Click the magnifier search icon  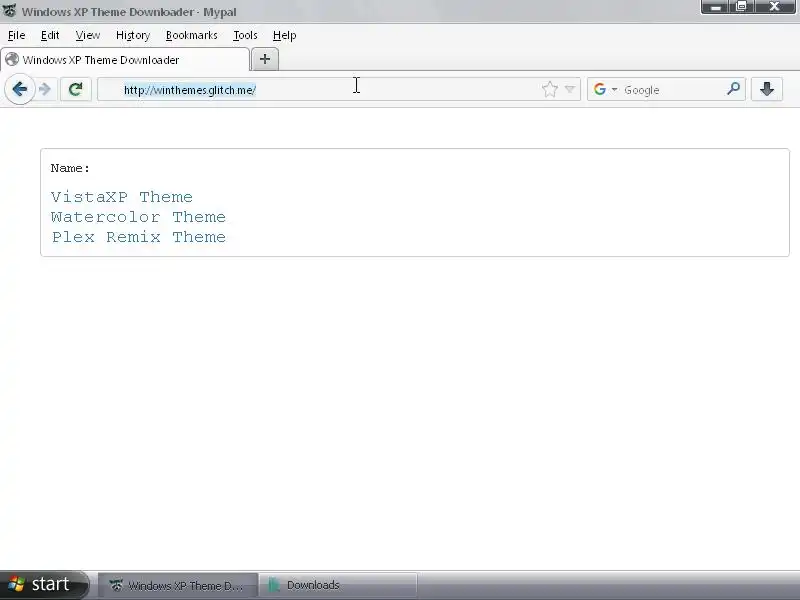(x=733, y=89)
